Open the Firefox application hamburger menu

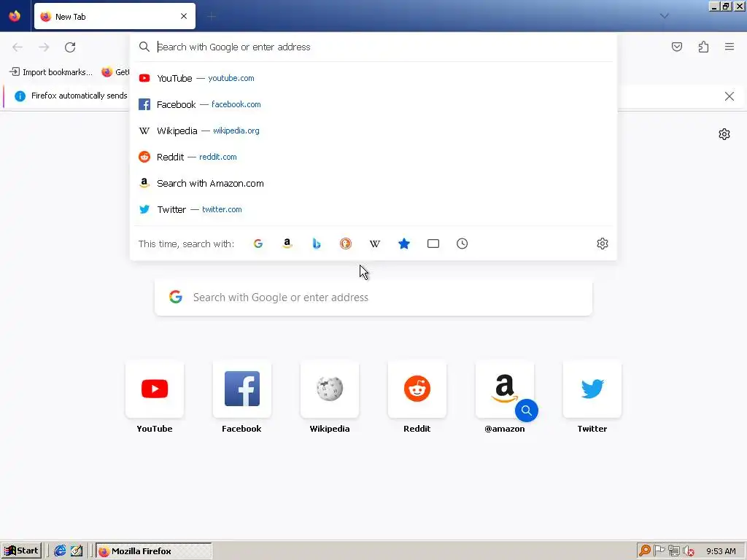click(729, 47)
